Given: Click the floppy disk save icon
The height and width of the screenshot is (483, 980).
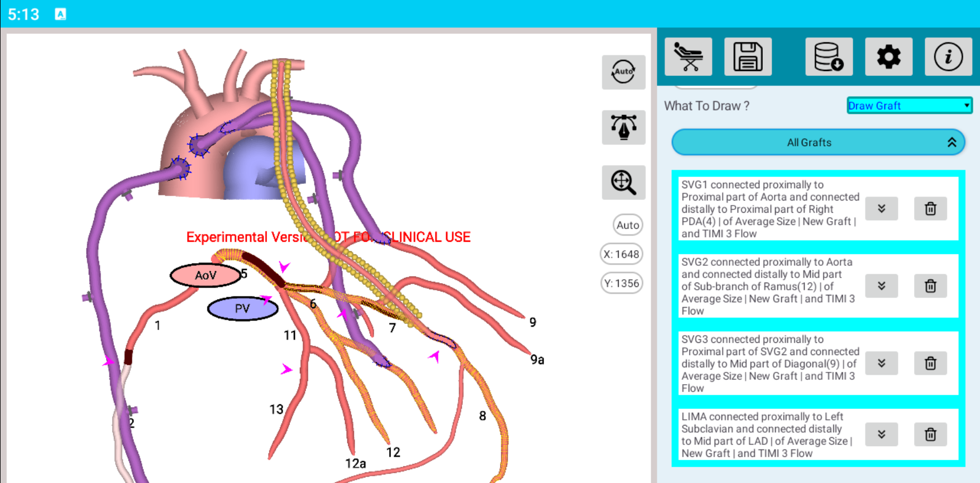Looking at the screenshot, I should tap(748, 57).
